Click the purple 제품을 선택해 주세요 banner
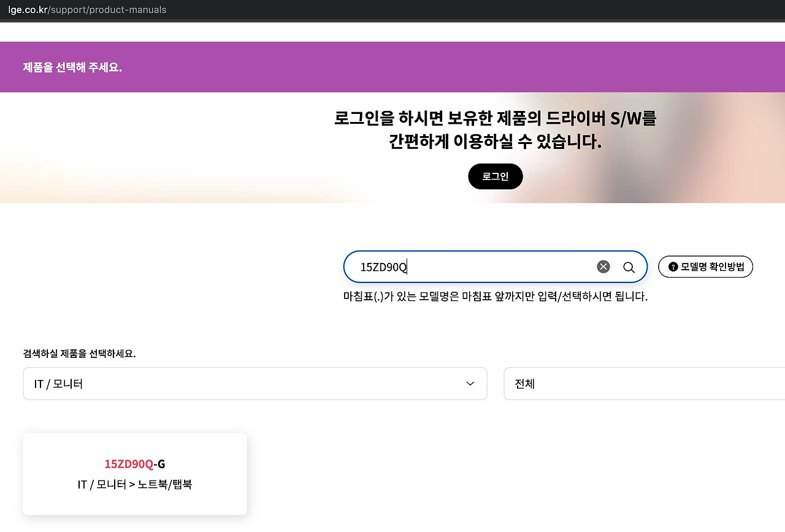 point(72,67)
